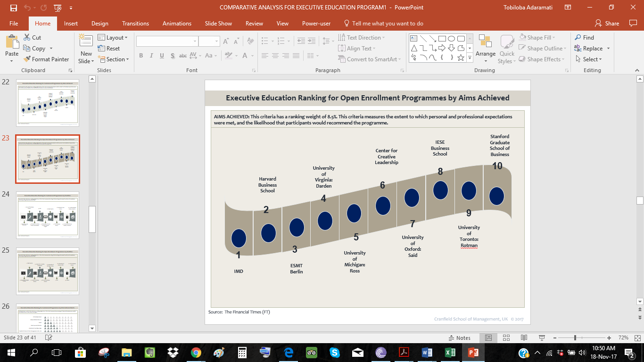
Task: Align text left in Paragraph group
Action: pos(265,56)
